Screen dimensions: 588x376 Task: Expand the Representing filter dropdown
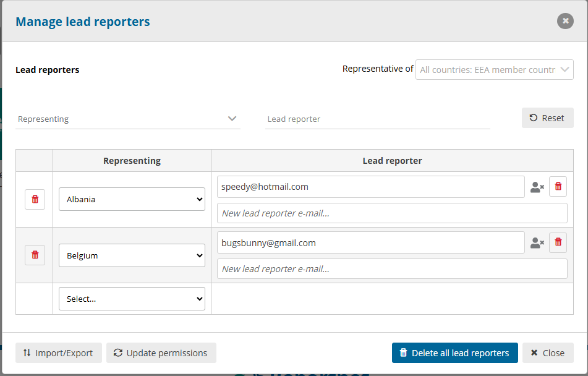tap(127, 119)
